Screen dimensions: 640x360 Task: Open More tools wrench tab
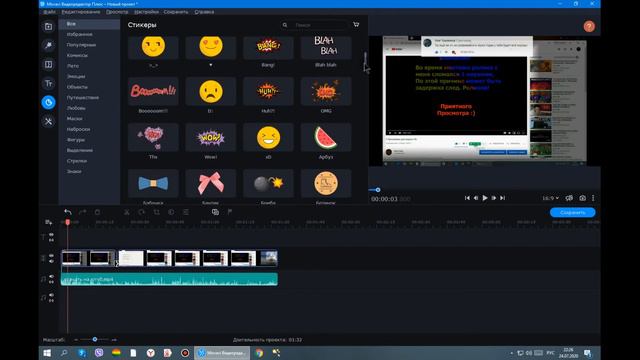coord(48,121)
